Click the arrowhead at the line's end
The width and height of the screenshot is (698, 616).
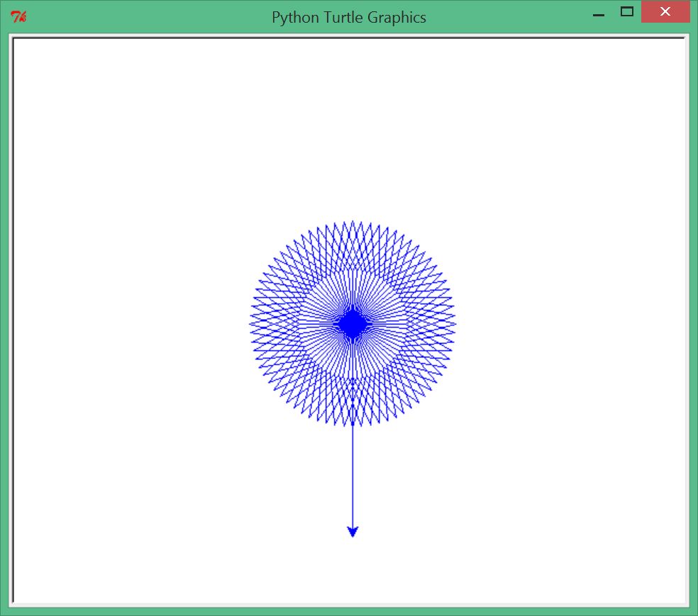coord(353,530)
